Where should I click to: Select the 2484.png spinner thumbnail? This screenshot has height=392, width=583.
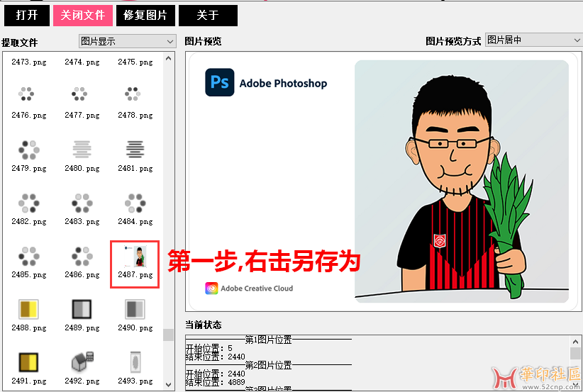(135, 203)
